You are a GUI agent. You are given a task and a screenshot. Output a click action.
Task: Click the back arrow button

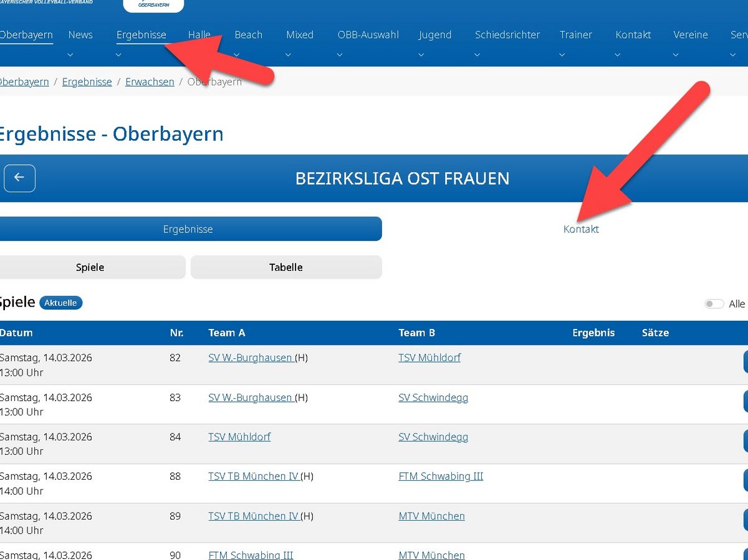(19, 178)
